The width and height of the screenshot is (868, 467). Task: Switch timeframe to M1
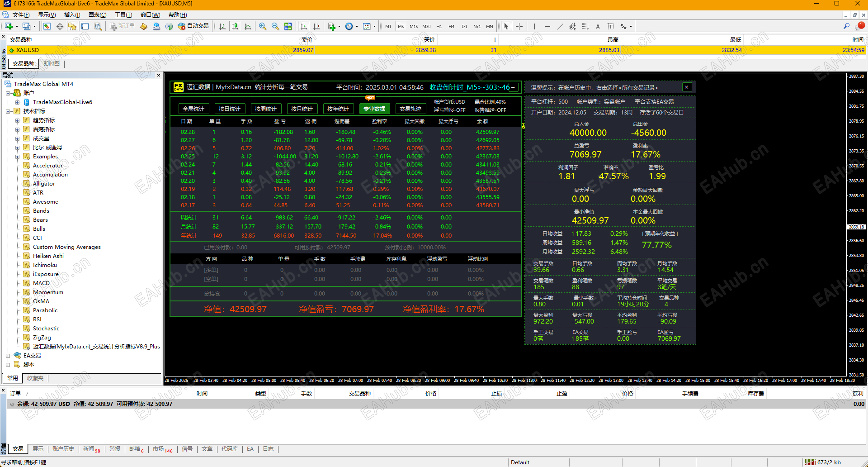click(x=388, y=26)
